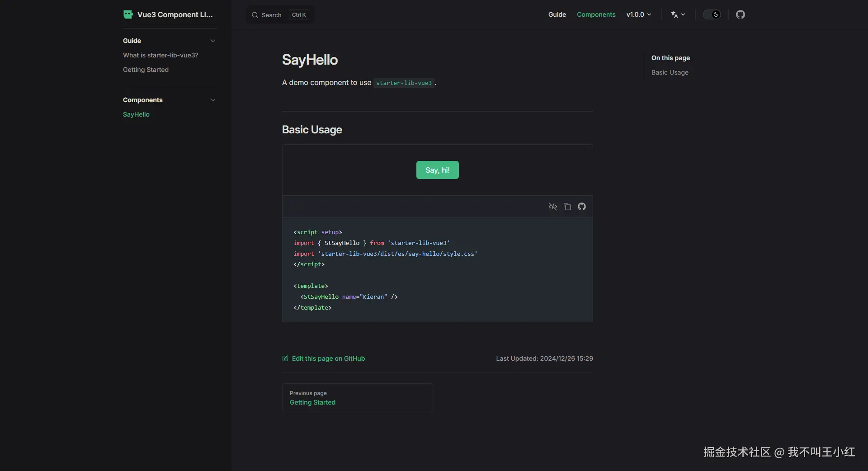Click the Say, hi! button
The height and width of the screenshot is (471, 868).
[437, 170]
